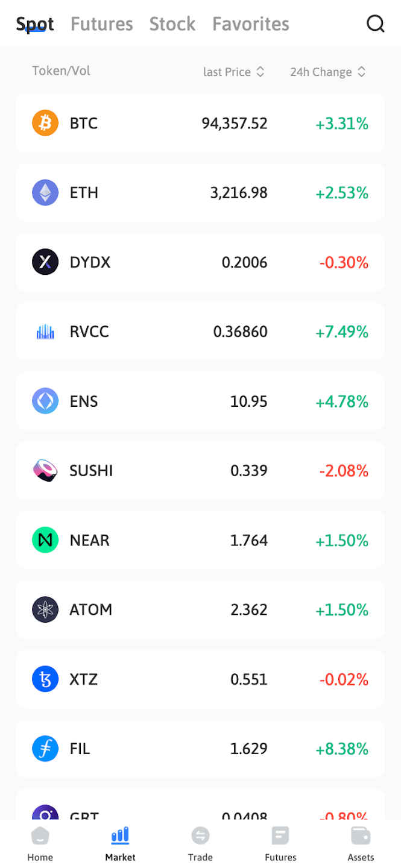
Task: Open Assets wallet in bottom navigation
Action: pyautogui.click(x=361, y=844)
